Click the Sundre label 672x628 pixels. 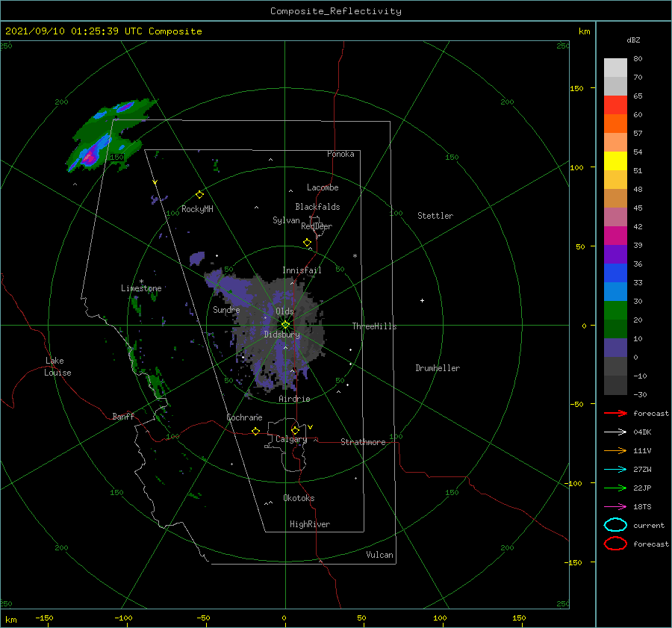coord(226,310)
